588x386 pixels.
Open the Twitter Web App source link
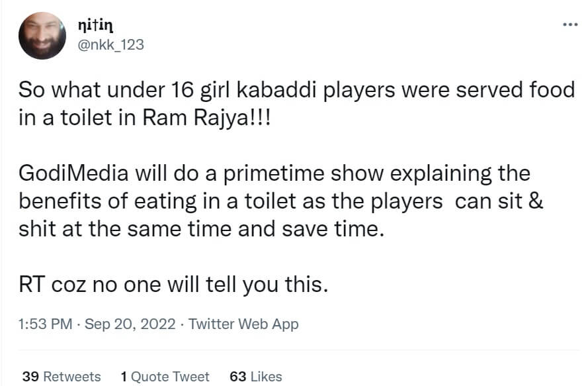[243, 324]
